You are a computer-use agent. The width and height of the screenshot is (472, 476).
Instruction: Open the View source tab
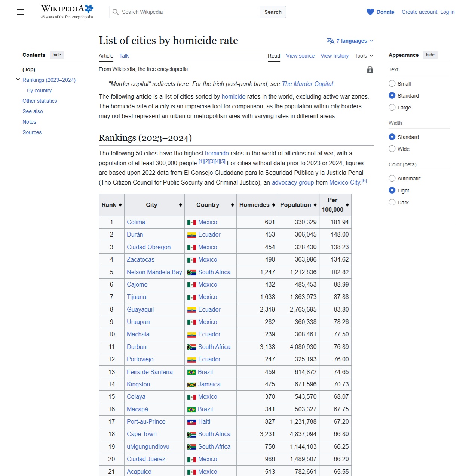click(300, 56)
